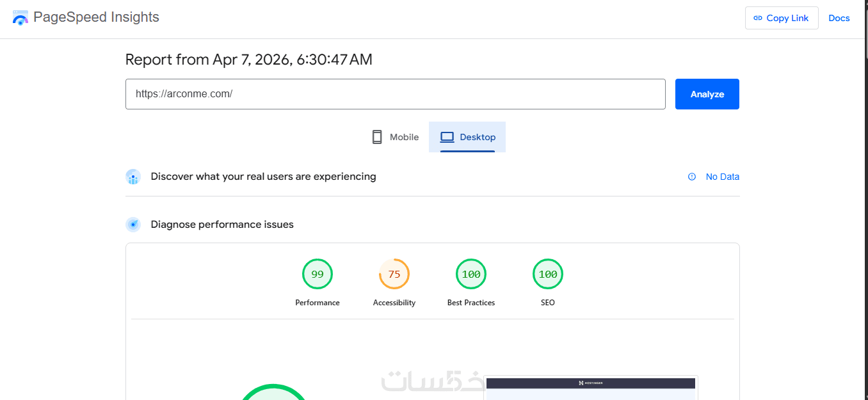868x400 pixels.
Task: Click the report date heading text
Action: click(x=248, y=60)
